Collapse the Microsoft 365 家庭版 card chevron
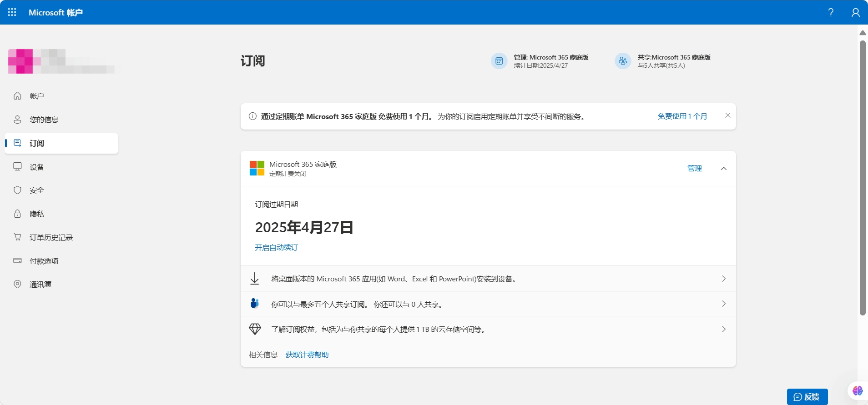Screen dimensions: 868x405 [x=724, y=169]
